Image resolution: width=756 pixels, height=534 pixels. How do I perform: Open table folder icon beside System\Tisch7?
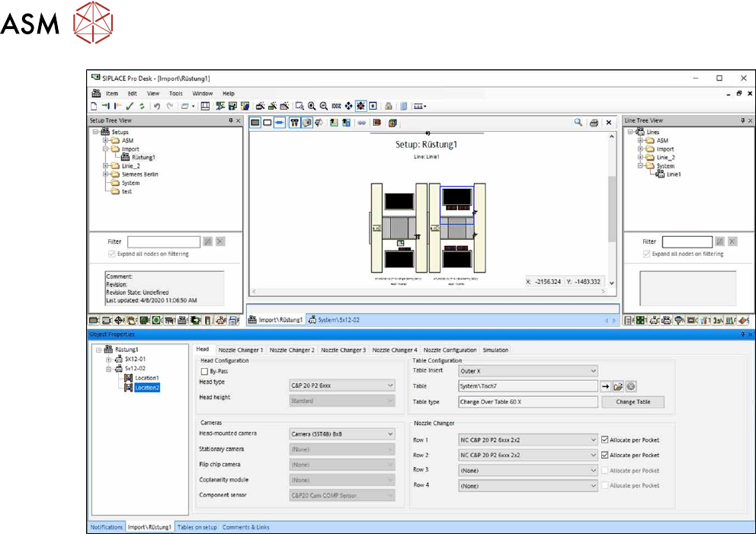(619, 386)
